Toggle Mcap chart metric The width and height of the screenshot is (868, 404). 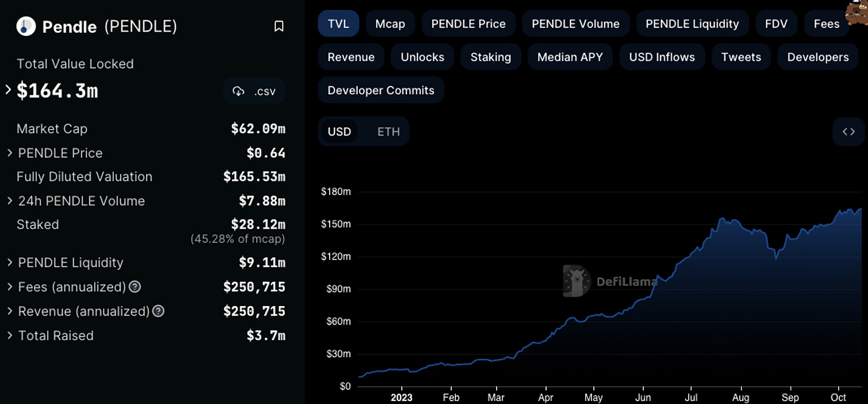[x=390, y=24]
